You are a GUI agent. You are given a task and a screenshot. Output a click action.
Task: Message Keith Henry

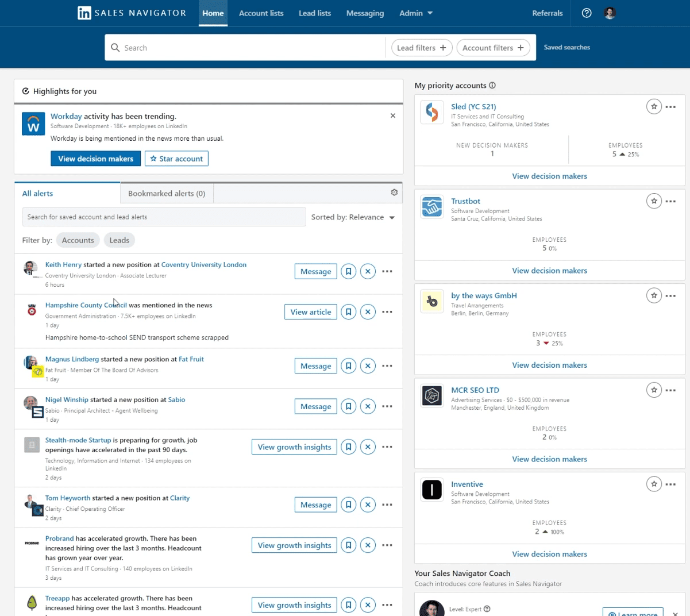pyautogui.click(x=315, y=271)
